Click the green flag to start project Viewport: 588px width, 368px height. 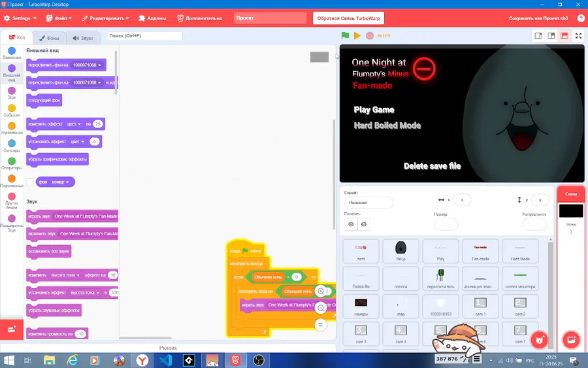(345, 36)
